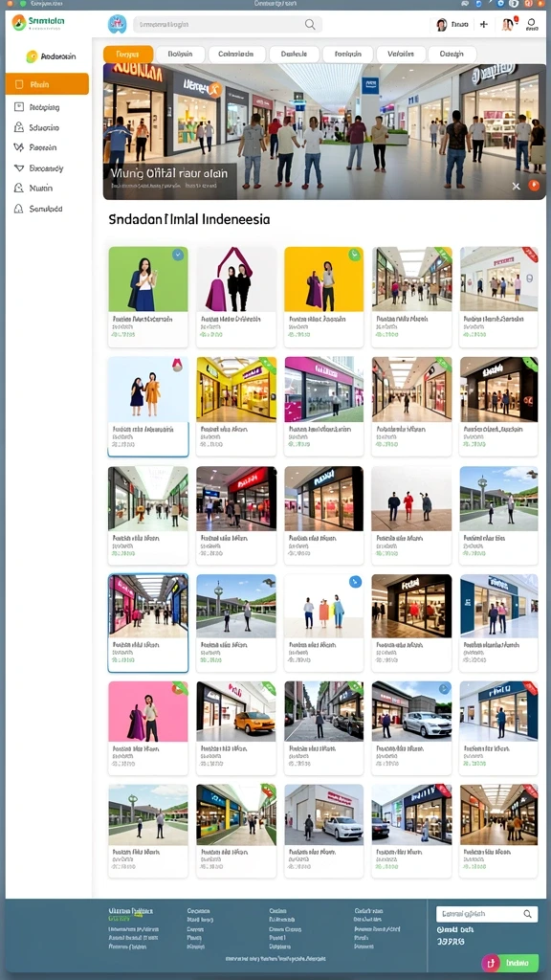The width and height of the screenshot is (551, 980).
Task: Open the third sidebar item 'Sduentio'
Action: pyautogui.click(x=44, y=127)
